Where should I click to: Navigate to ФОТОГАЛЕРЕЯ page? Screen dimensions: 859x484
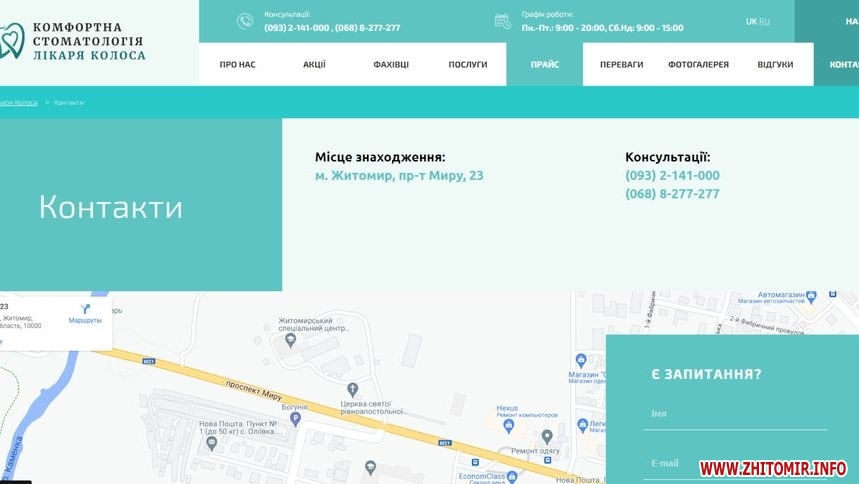pyautogui.click(x=698, y=65)
